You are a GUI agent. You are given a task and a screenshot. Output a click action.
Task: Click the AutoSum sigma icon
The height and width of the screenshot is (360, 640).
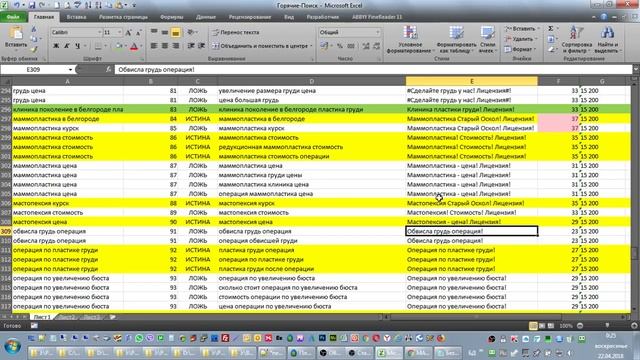click(551, 29)
